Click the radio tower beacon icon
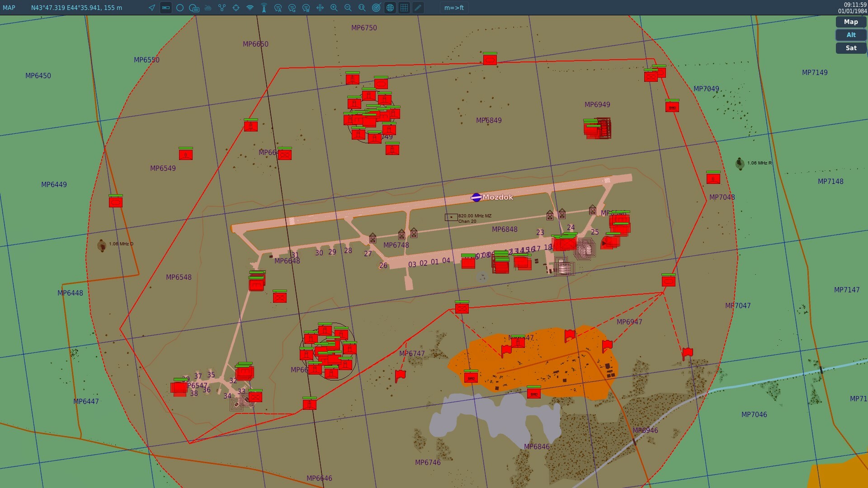This screenshot has width=868, height=488. [x=264, y=8]
